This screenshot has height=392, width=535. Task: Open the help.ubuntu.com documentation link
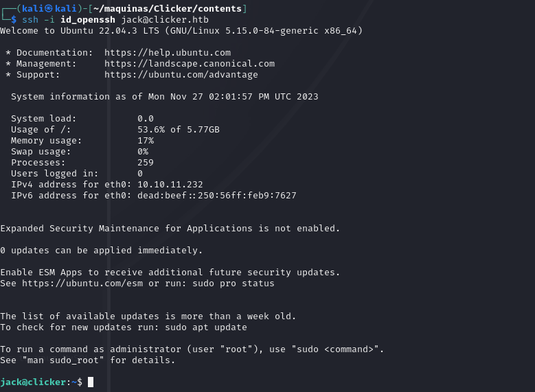pos(168,53)
